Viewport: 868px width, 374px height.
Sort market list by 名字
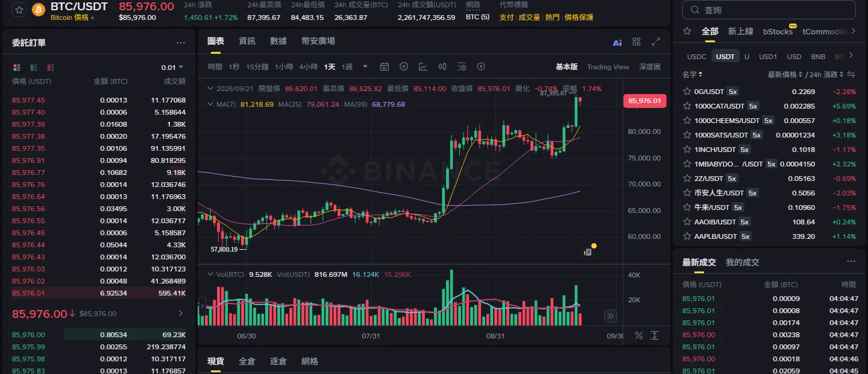tap(693, 75)
